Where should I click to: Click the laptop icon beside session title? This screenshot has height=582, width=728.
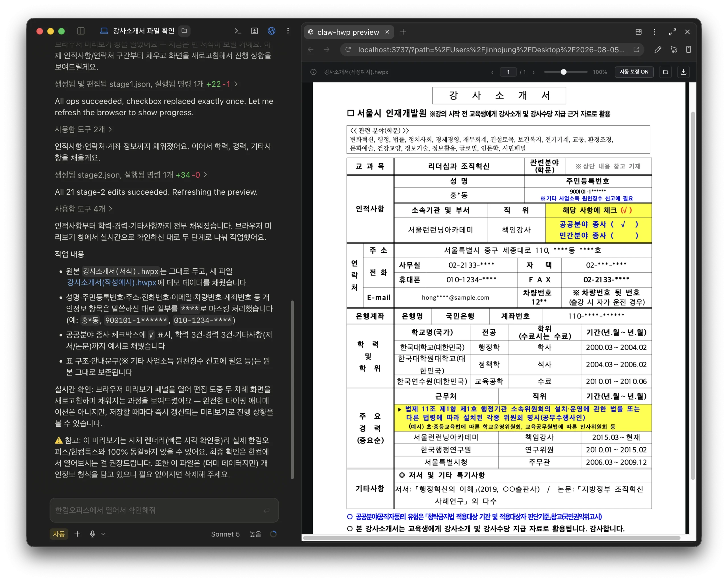tap(104, 31)
